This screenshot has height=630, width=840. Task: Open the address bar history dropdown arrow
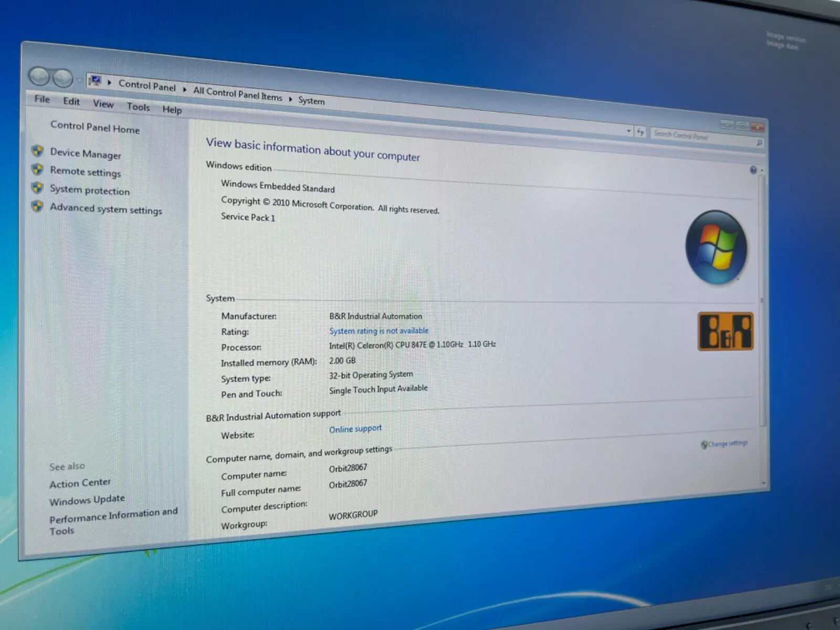pyautogui.click(x=629, y=131)
